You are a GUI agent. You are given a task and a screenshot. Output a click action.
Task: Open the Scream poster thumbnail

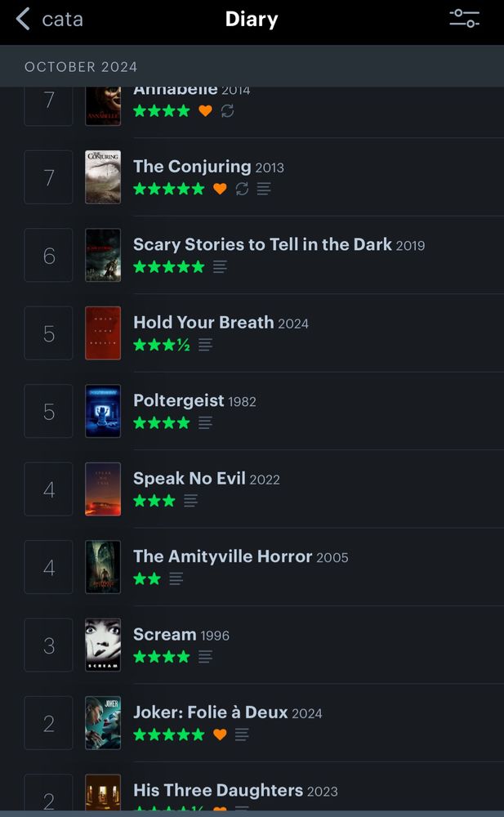tap(103, 645)
